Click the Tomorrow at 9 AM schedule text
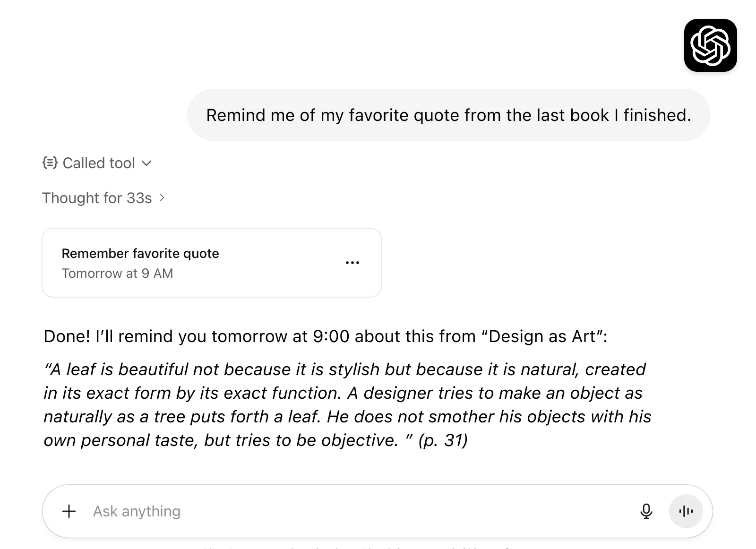The width and height of the screenshot is (756, 549). click(x=117, y=273)
